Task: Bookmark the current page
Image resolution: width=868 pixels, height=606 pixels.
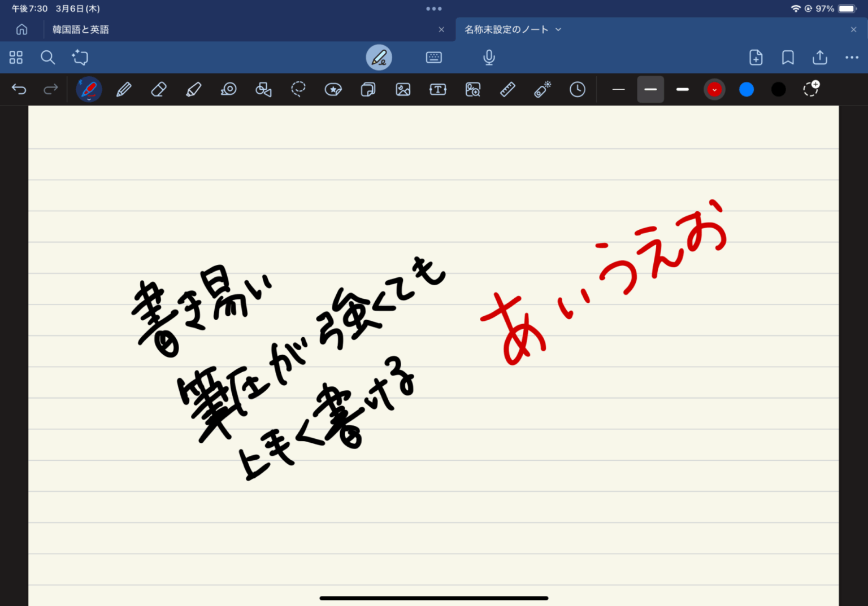Action: [788, 57]
